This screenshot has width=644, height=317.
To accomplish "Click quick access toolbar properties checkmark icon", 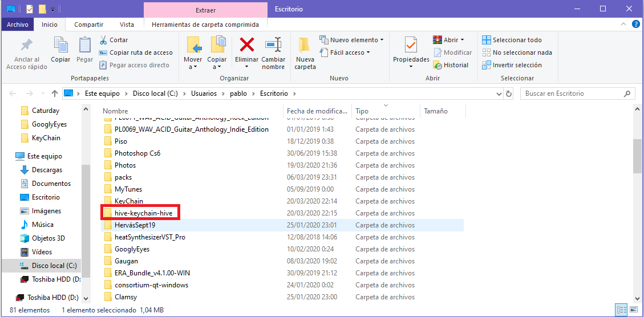I will 29,9.
